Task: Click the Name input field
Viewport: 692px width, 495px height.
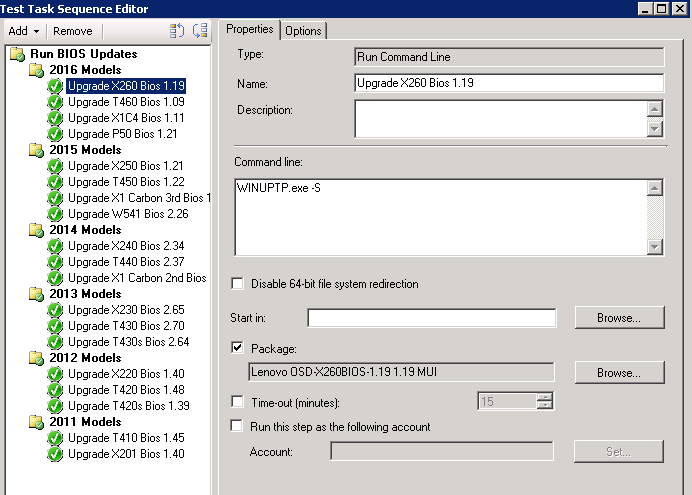Action: pos(509,83)
